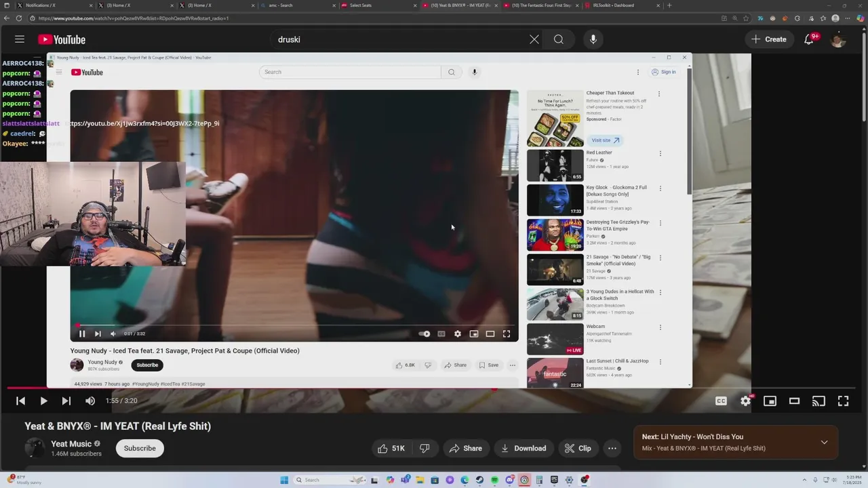Toggle closed captions in player
The height and width of the screenshot is (488, 868).
[x=722, y=401]
